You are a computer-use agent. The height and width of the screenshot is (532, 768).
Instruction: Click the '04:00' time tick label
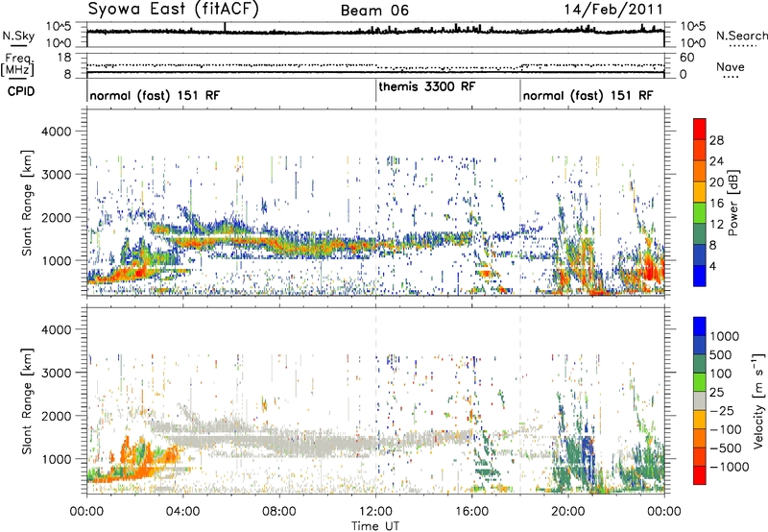(x=182, y=512)
